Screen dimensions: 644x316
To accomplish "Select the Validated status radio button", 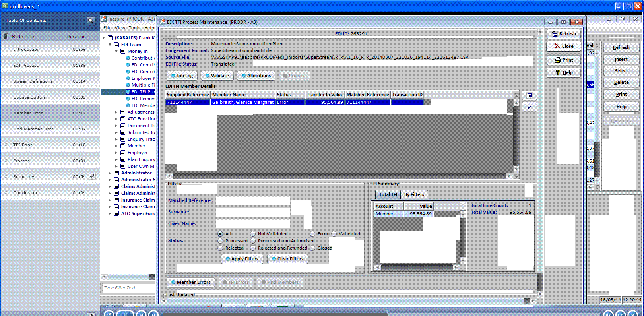I will [x=334, y=234].
